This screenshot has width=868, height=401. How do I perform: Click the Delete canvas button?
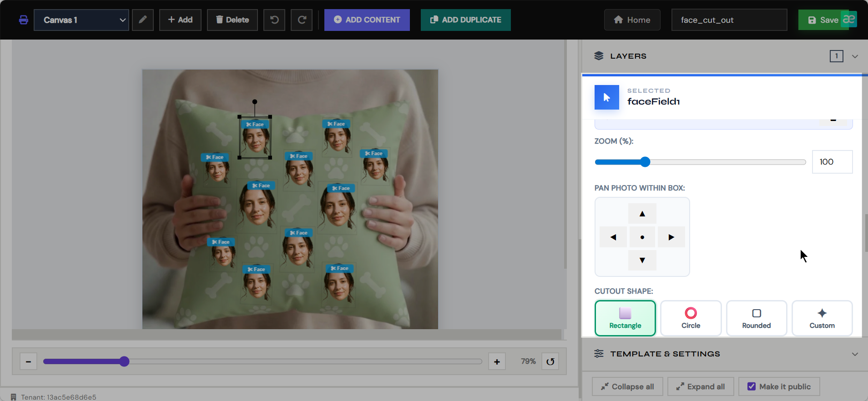tap(232, 20)
